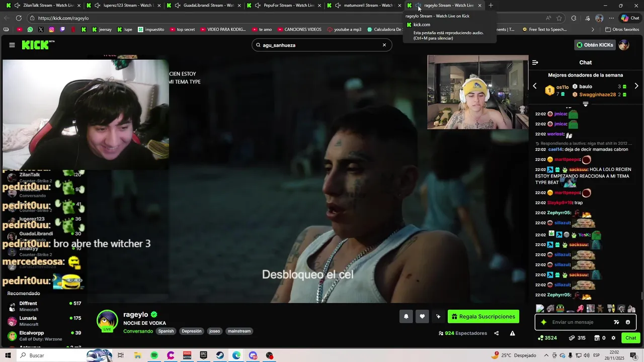Select the Spanish tag
The image size is (644, 362).
(x=166, y=331)
